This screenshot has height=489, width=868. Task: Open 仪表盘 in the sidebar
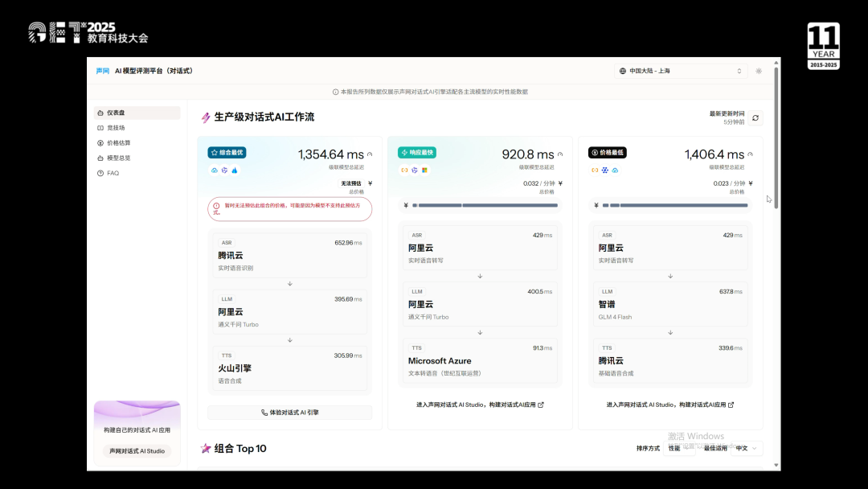(137, 113)
